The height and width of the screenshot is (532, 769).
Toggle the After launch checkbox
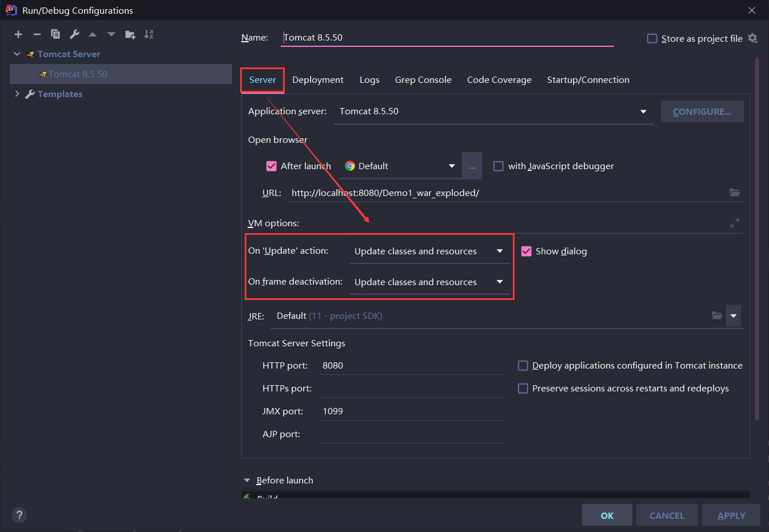click(272, 166)
